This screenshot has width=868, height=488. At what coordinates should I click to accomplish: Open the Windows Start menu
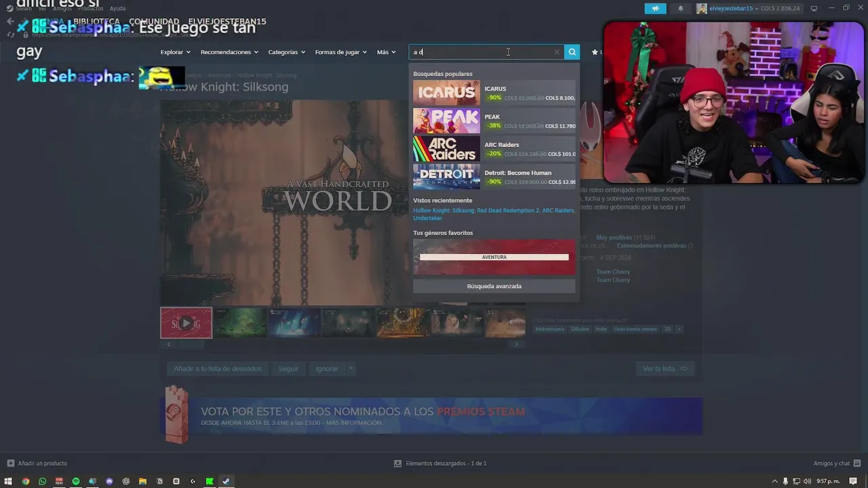8,481
